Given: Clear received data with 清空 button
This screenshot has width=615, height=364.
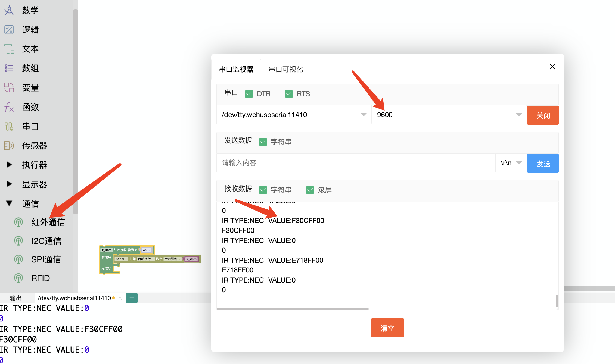Looking at the screenshot, I should tap(387, 328).
